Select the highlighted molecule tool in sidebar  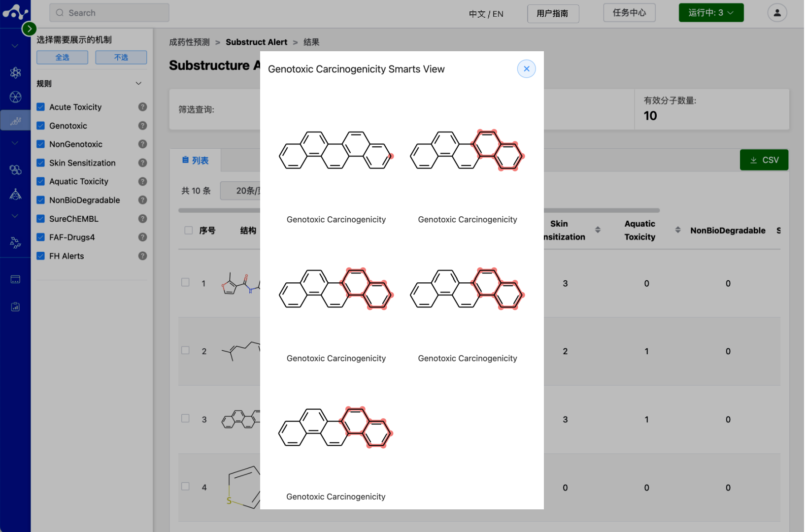pyautogui.click(x=15, y=120)
